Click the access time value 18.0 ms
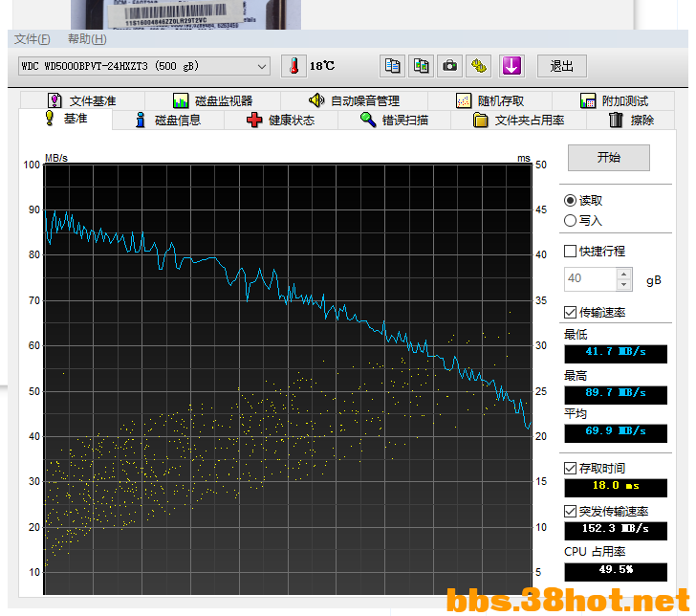 616,488
